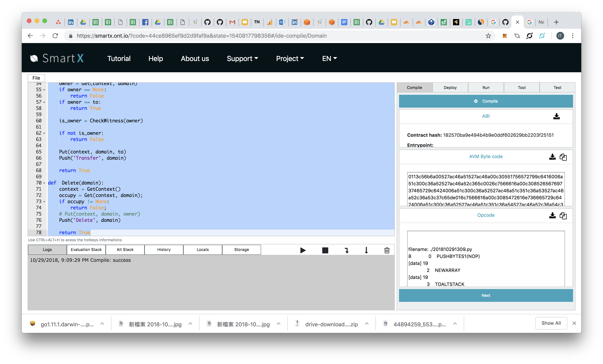
Task: Download the Opcode output
Action: pyautogui.click(x=552, y=216)
